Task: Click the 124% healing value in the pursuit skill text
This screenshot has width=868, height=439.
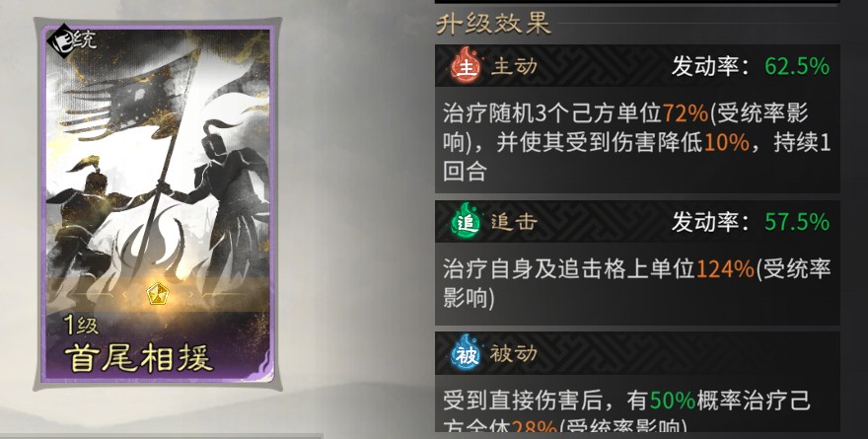Action: click(x=725, y=269)
